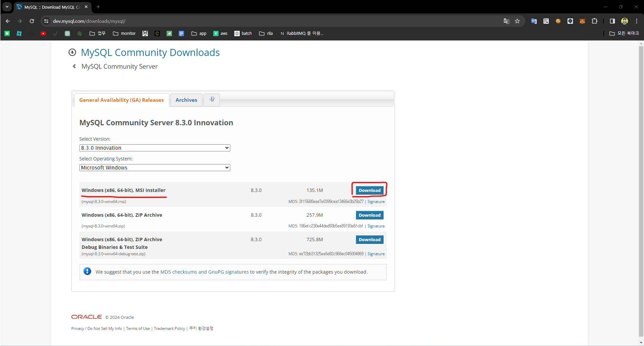Expand the 업무 bookmark folder

tap(98, 33)
